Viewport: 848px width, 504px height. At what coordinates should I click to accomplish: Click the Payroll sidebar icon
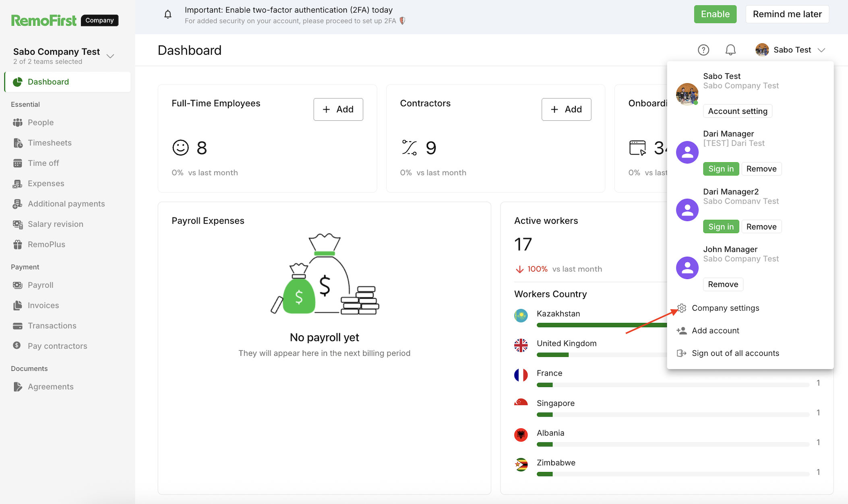[17, 285]
